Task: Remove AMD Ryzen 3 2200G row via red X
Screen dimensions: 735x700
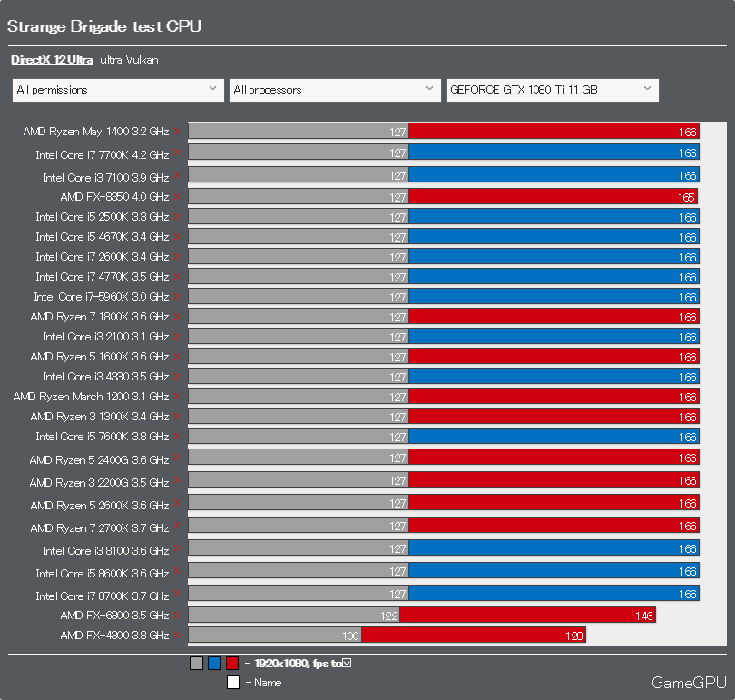Action: pyautogui.click(x=177, y=479)
